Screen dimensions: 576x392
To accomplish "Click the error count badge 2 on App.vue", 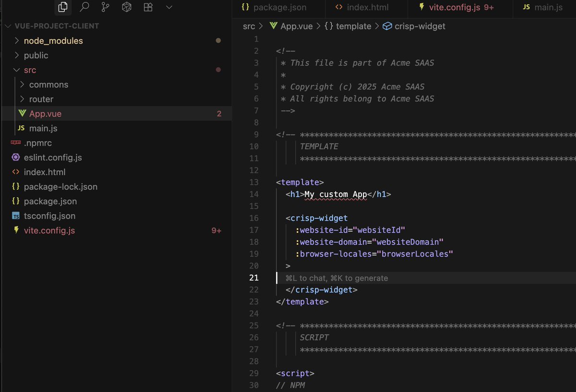I will (x=219, y=114).
